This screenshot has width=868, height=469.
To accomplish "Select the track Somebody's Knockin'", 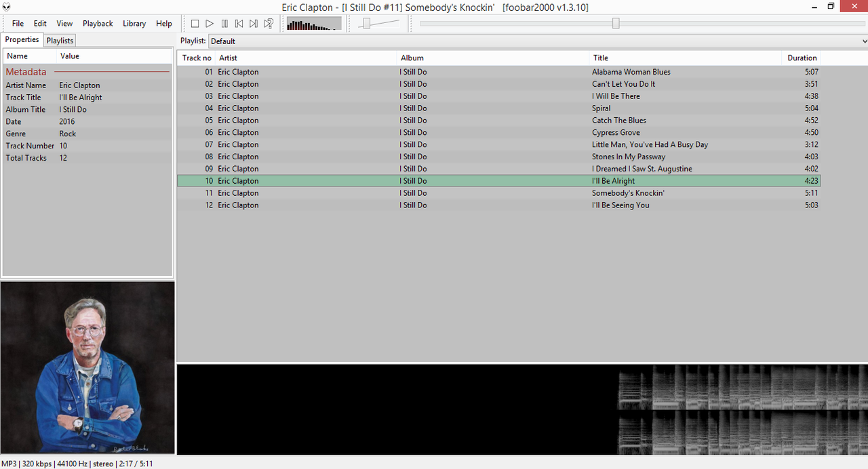I will tap(498, 193).
